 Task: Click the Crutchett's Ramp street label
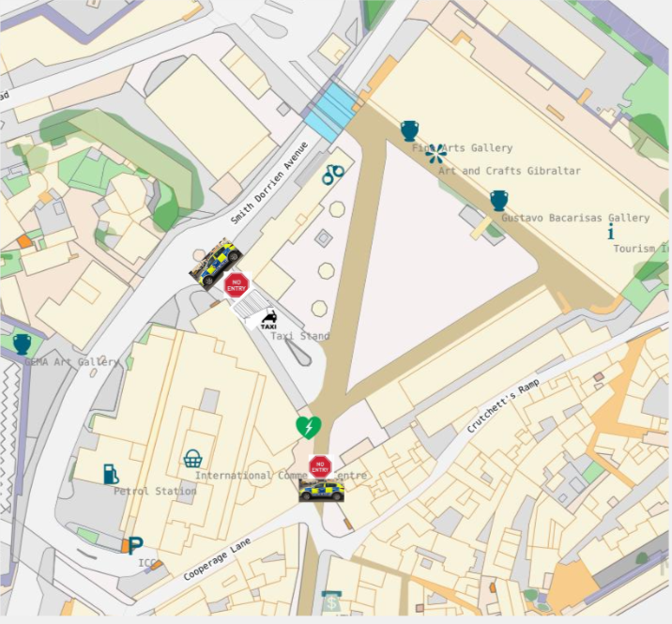coord(503,405)
